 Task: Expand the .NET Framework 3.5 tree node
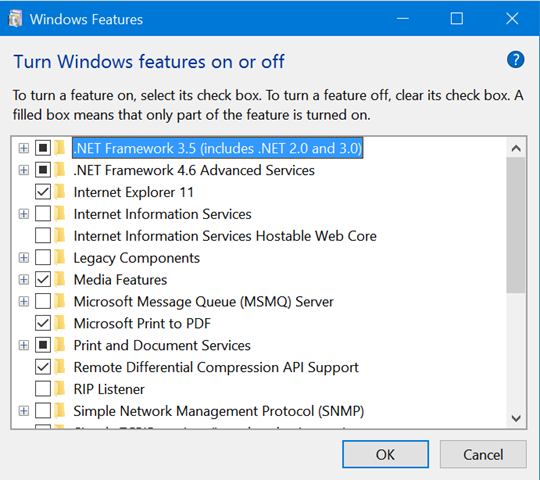click(x=23, y=148)
